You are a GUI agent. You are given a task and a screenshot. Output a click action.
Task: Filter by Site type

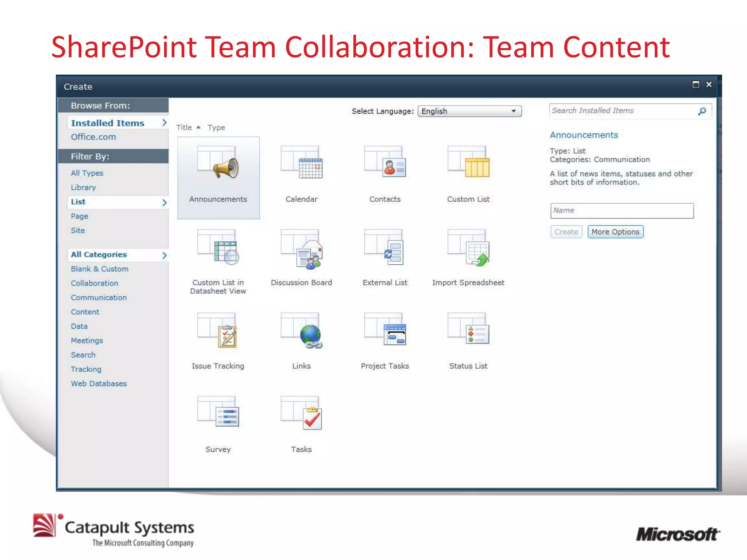(78, 230)
